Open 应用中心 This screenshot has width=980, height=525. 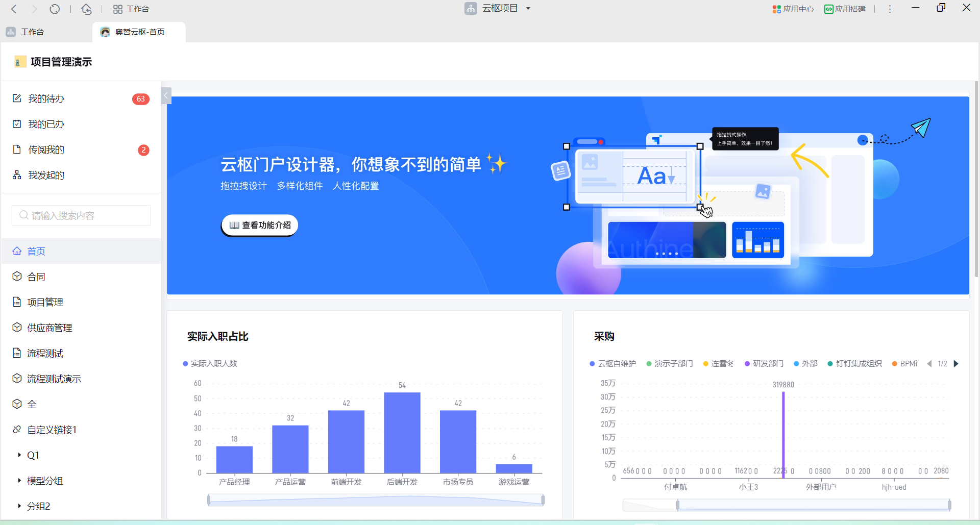tap(793, 9)
